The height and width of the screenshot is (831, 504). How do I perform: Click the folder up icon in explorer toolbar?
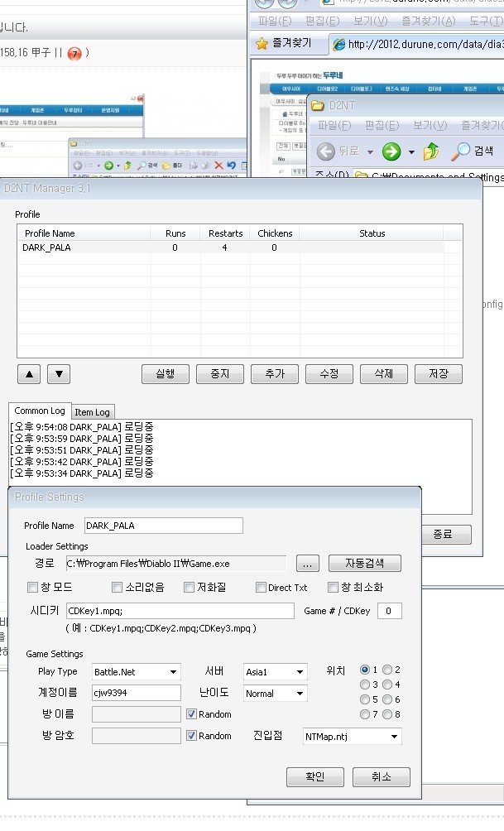pyautogui.click(x=431, y=151)
